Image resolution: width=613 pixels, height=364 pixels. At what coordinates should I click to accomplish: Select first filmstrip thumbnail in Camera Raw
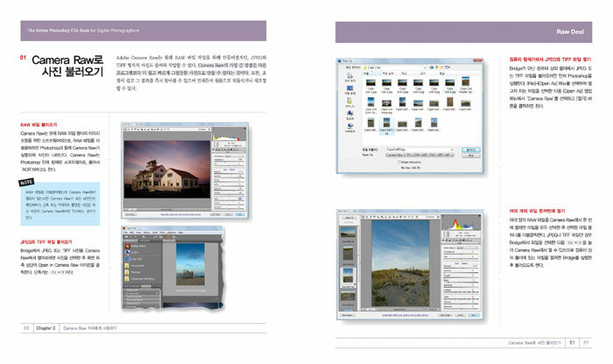tap(348, 233)
